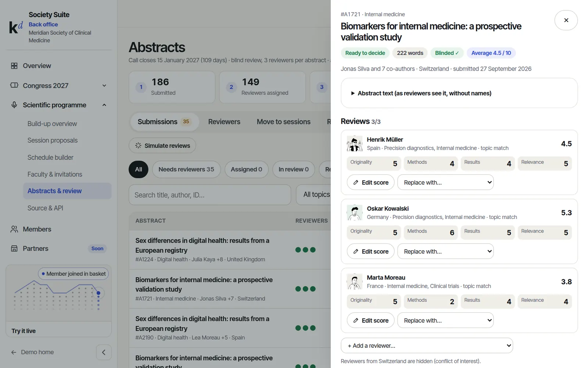The width and height of the screenshot is (588, 368).
Task: Filter by Needs reviewers 35
Action: click(x=186, y=169)
